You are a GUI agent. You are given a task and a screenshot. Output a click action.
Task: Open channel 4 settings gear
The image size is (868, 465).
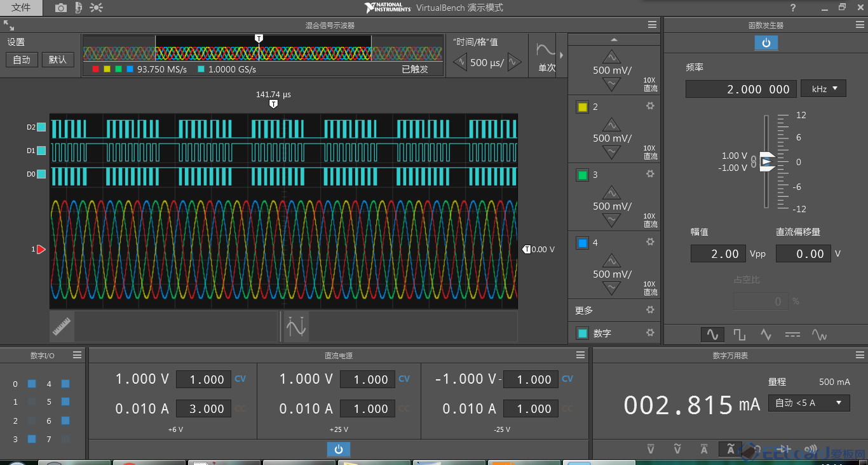coord(650,241)
